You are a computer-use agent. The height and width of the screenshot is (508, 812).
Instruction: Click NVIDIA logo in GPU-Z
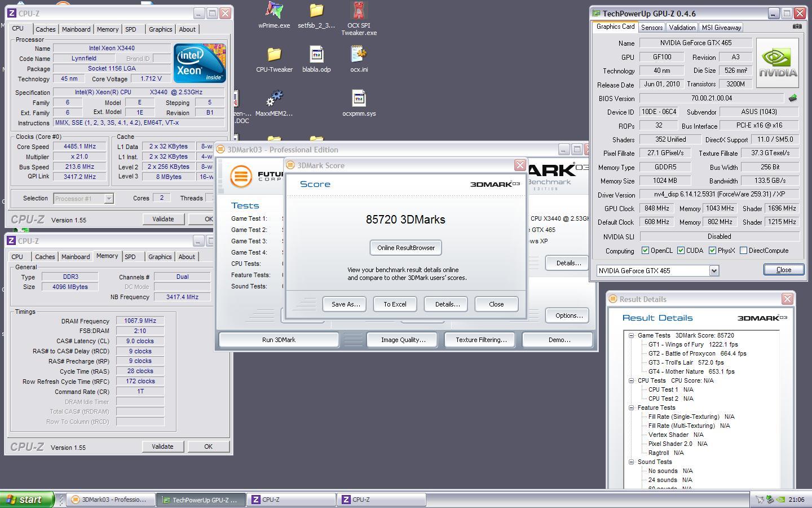[778, 63]
